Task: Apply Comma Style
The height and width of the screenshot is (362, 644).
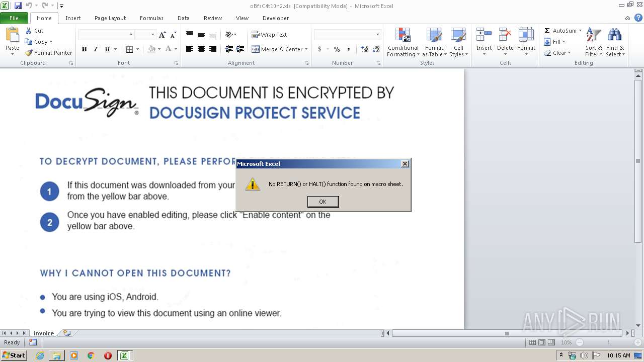Action: tap(348, 49)
